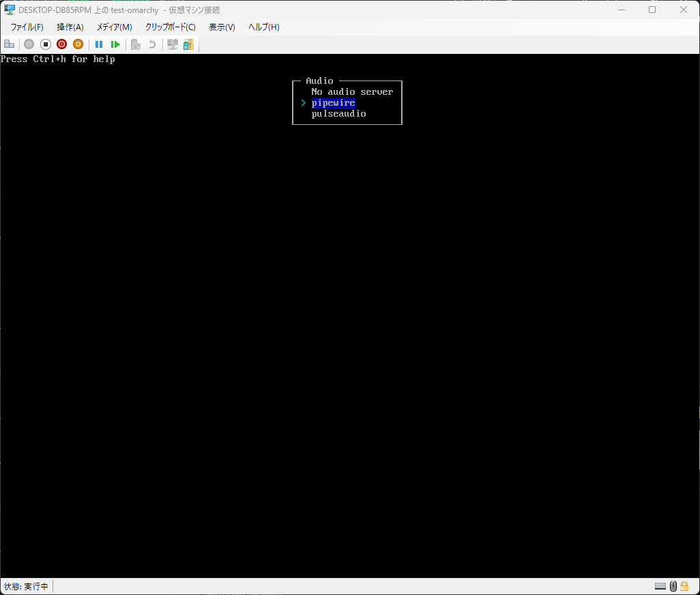Click the 'Press Ctrl+h for help' text

click(x=57, y=59)
